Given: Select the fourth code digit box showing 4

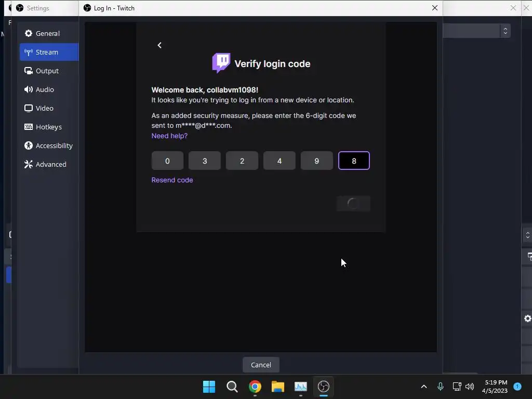Looking at the screenshot, I should 279,161.
